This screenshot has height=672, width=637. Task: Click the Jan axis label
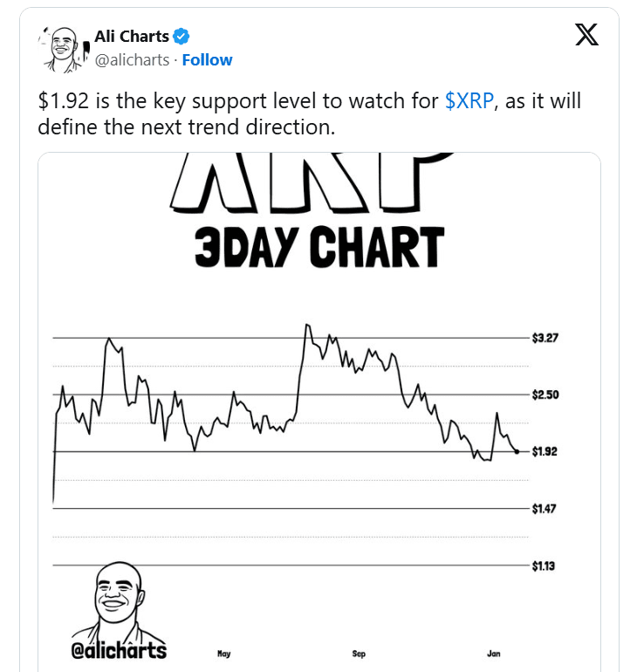(494, 654)
